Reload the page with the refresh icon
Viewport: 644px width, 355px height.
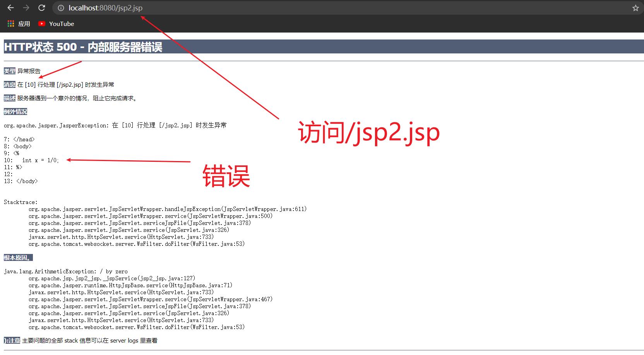[42, 8]
